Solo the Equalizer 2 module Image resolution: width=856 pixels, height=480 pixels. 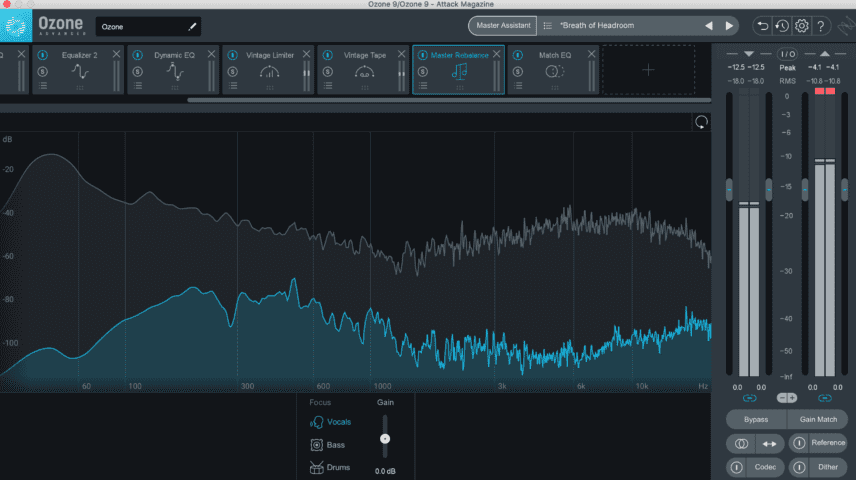tap(43, 72)
